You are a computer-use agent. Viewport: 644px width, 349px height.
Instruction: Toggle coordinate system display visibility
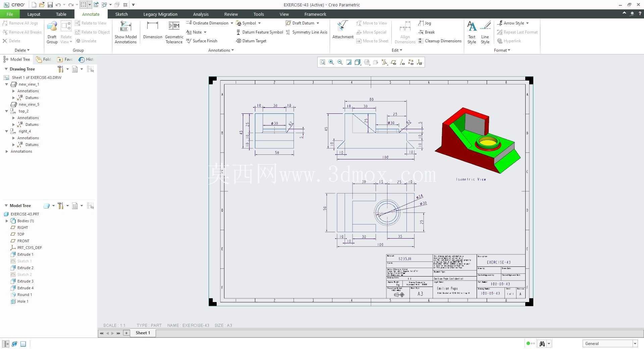tap(420, 62)
